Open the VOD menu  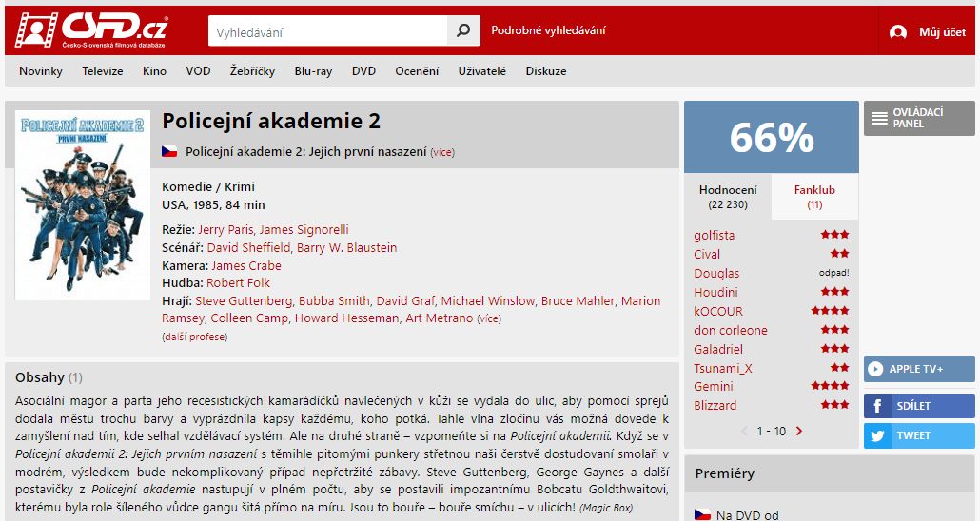198,71
